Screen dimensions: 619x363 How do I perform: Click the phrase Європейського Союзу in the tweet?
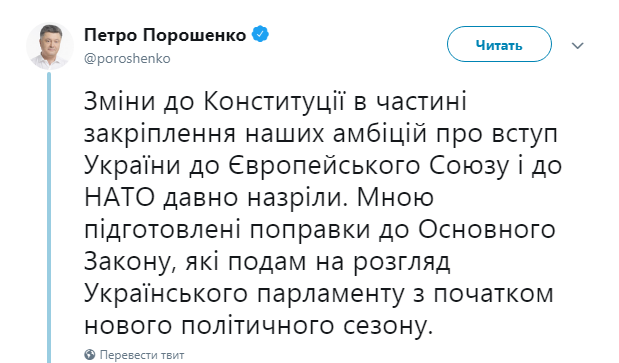368,166
